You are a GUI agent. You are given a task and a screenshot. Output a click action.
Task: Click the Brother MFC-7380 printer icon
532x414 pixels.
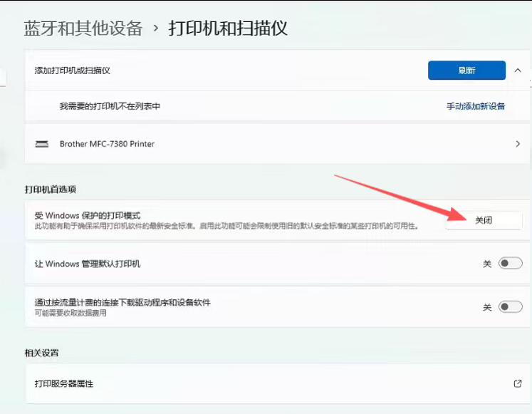tap(42, 144)
